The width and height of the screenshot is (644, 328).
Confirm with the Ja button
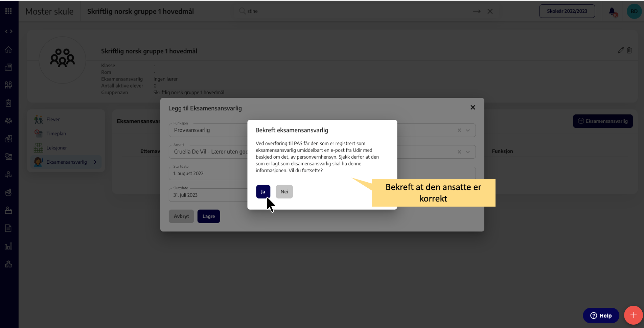pyautogui.click(x=263, y=192)
